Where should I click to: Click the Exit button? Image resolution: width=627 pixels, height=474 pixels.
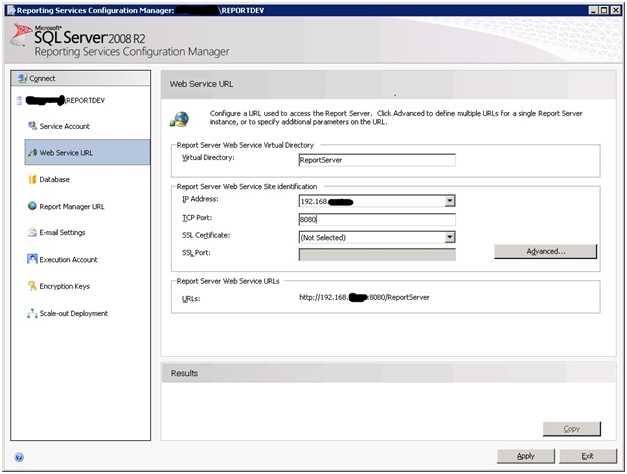(x=587, y=456)
